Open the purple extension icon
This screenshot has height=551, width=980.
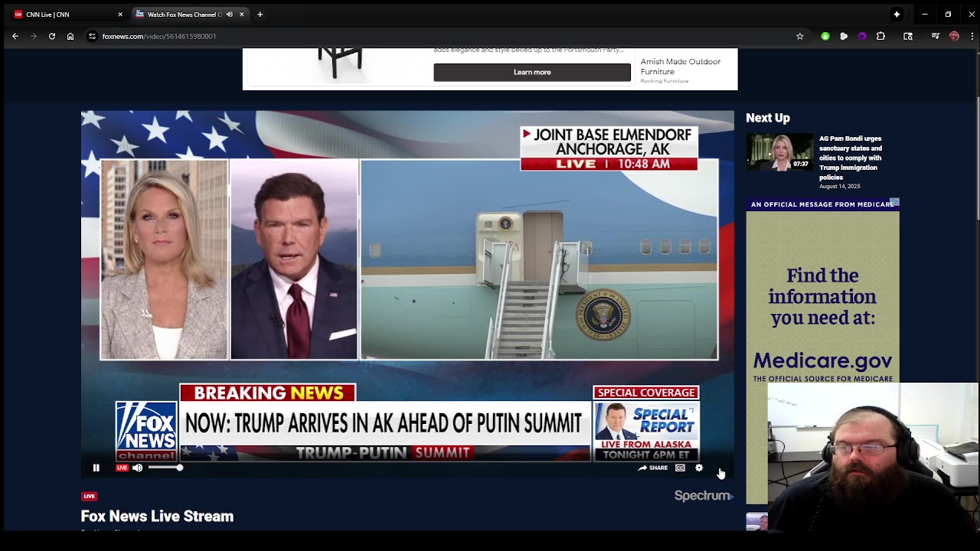coord(862,36)
